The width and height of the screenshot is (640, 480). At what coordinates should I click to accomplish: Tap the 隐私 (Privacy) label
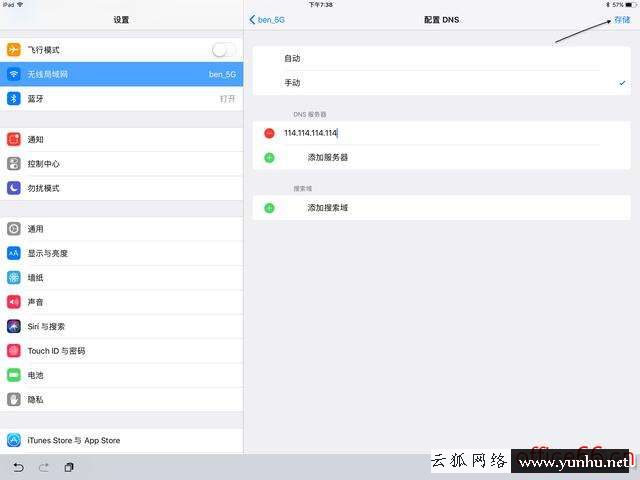[36, 400]
